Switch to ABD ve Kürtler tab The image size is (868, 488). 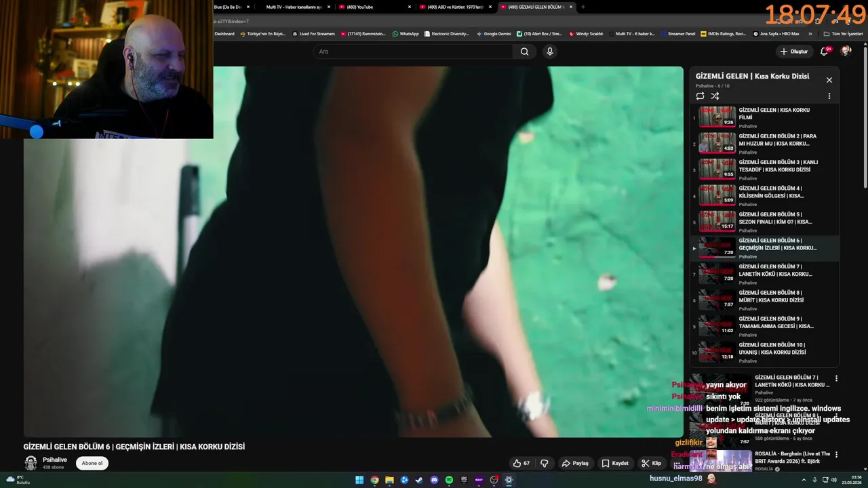tap(456, 7)
